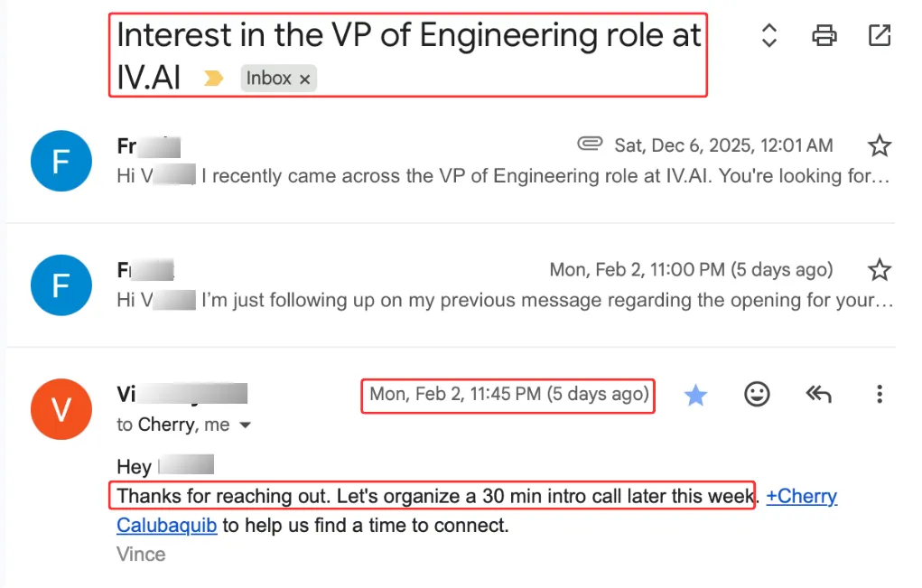Star the Dec 6 message
The height and width of the screenshot is (588, 922).
point(879,145)
